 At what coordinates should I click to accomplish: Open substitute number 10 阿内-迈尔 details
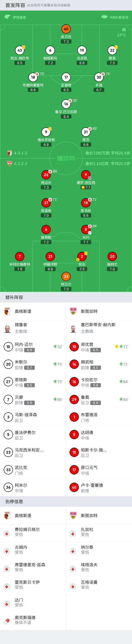click(33, 347)
